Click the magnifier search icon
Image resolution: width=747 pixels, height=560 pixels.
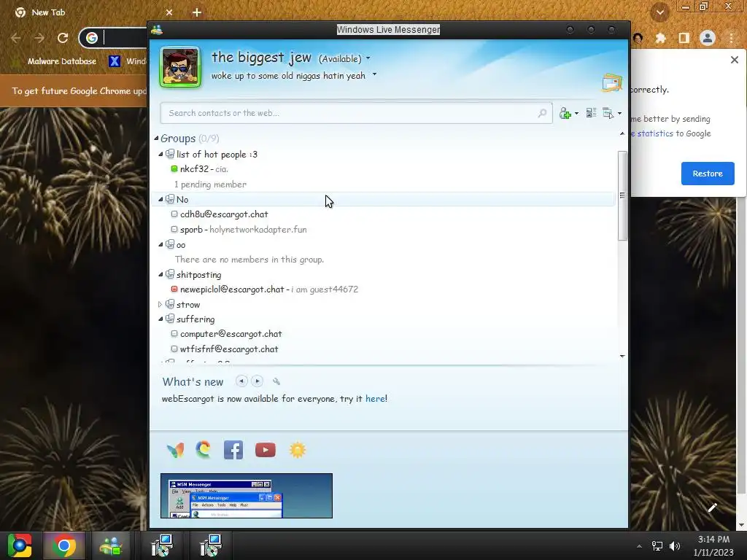pyautogui.click(x=542, y=113)
